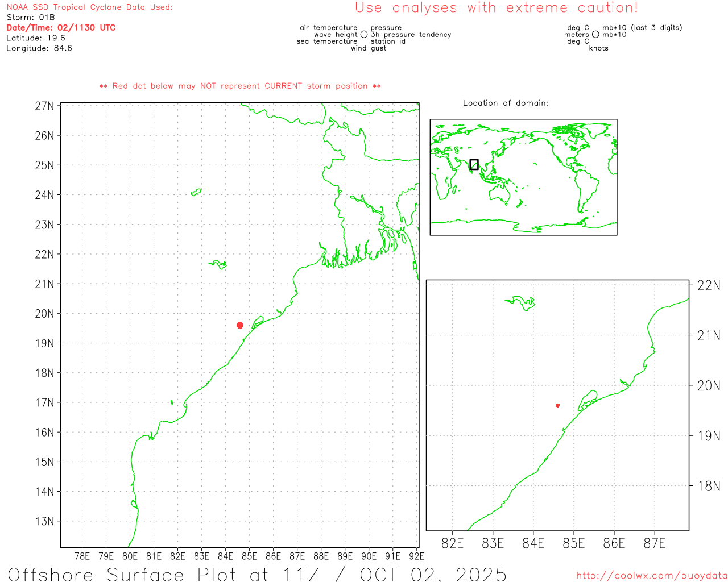Click the 'Offshore Surface Plot' title text
Image resolution: width=728 pixels, height=582 pixels.
point(257,574)
